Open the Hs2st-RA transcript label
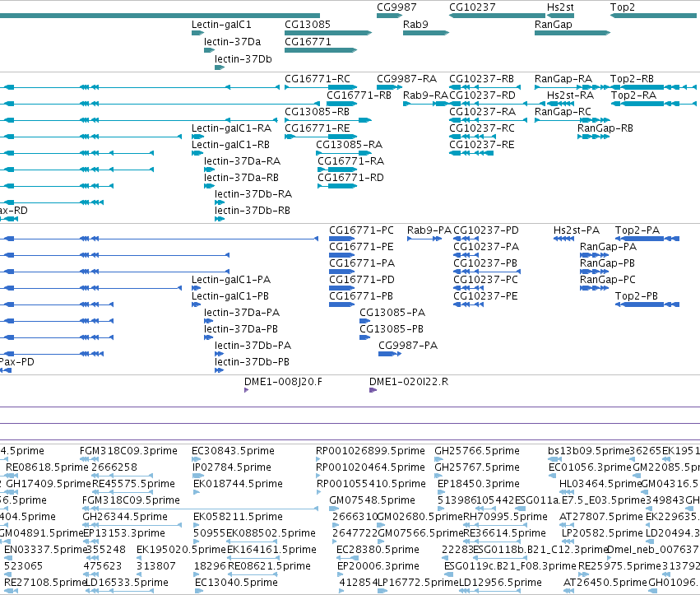This screenshot has height=595, width=700. pos(571,95)
